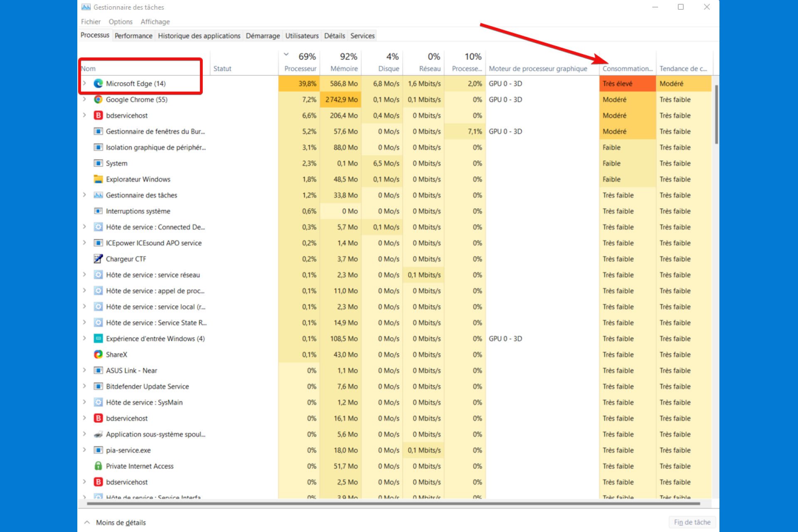Image resolution: width=798 pixels, height=532 pixels.
Task: Select the 7,1% GPU cell for Gestionnaire de fenêtres
Action: tap(465, 131)
